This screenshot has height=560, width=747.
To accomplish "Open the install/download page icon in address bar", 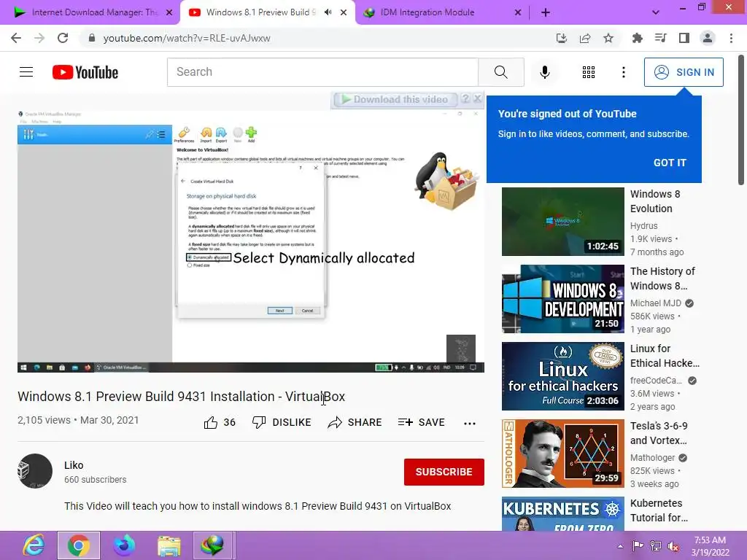I will (562, 38).
